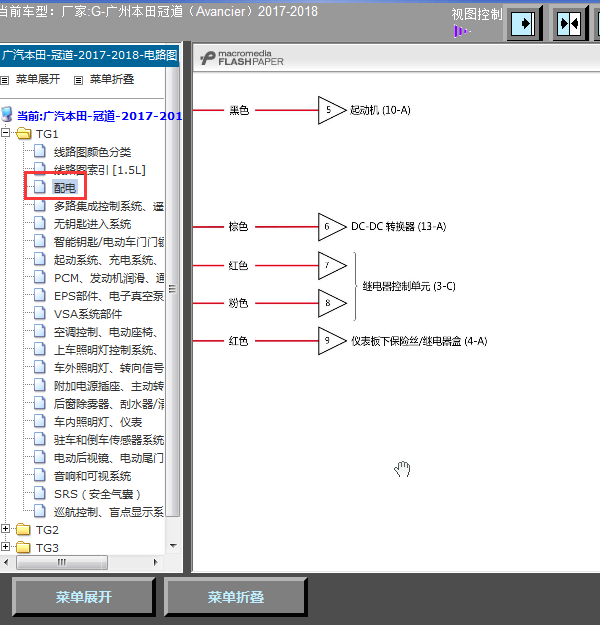
Task: Open 线路图索引 [1.5L] tree item
Action: [100, 170]
